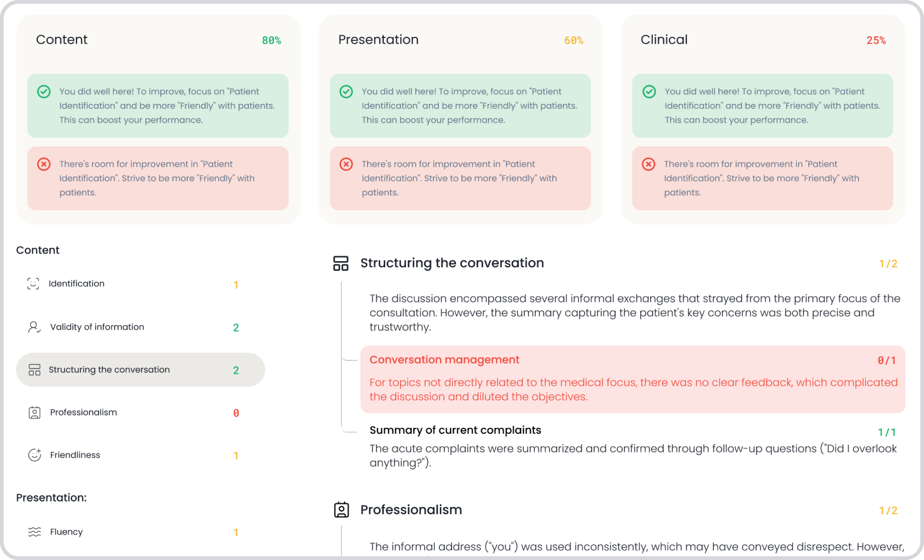Click the Professionalism badge icon in sidebar
Viewport: 924px width, 560px height.
[35, 413]
